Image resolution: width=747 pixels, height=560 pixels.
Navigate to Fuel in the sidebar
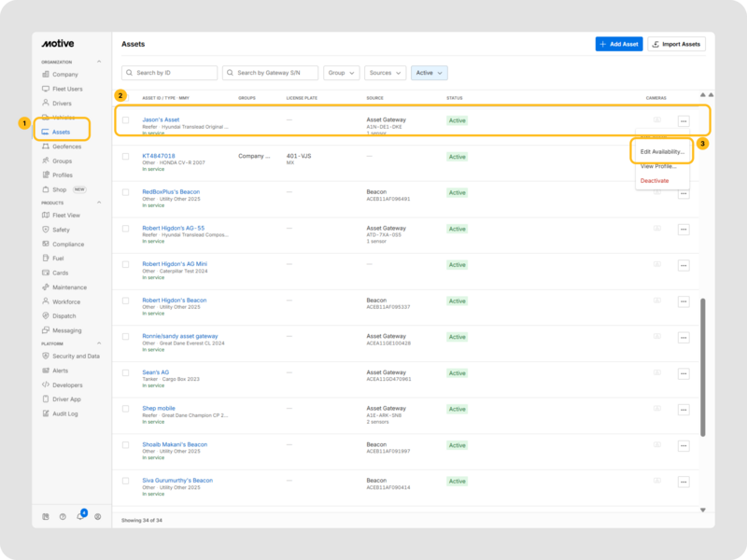point(57,258)
